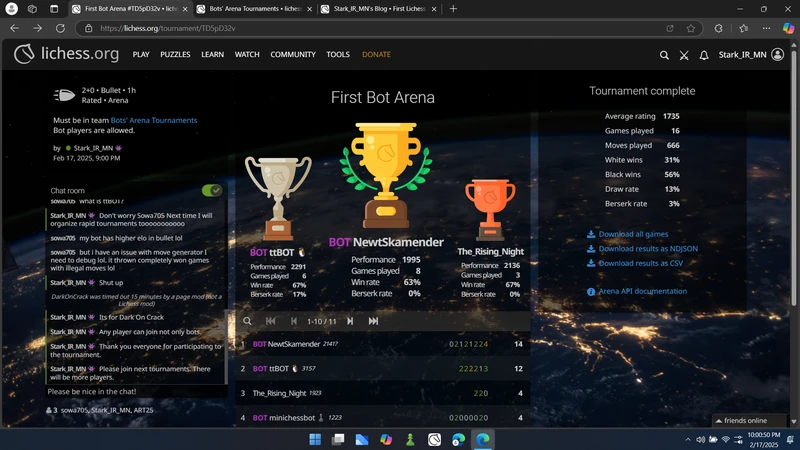Screen dimensions: 800x450
Task: Jump to last standings page
Action: pyautogui.click(x=373, y=321)
